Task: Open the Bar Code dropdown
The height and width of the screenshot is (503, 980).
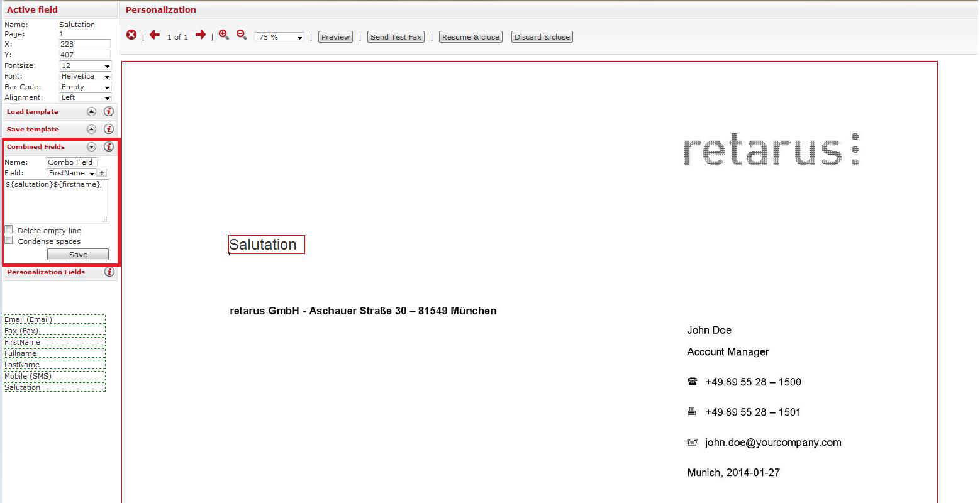Action: pyautogui.click(x=85, y=87)
